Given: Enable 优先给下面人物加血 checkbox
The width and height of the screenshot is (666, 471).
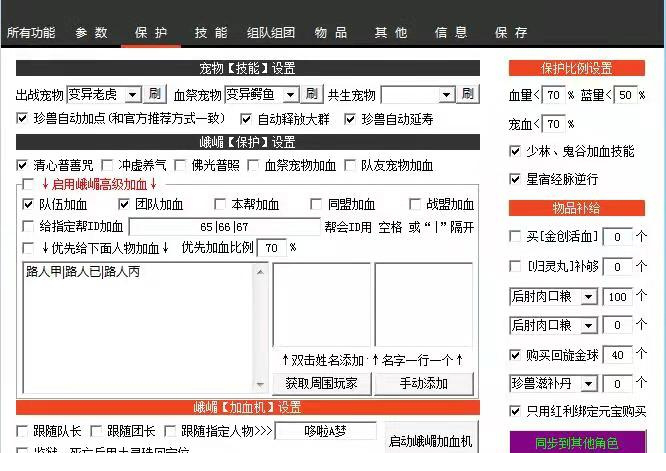Looking at the screenshot, I should tap(28, 248).
